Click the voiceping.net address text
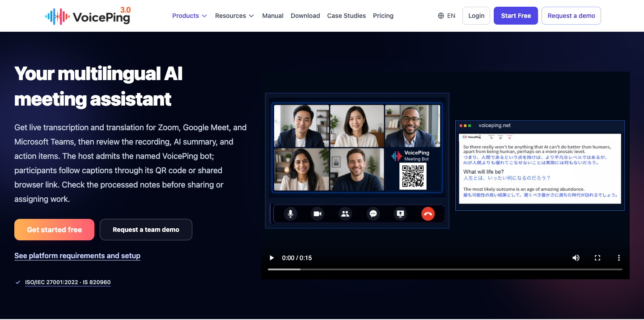Viewport: 644px width, 320px height. click(x=495, y=126)
